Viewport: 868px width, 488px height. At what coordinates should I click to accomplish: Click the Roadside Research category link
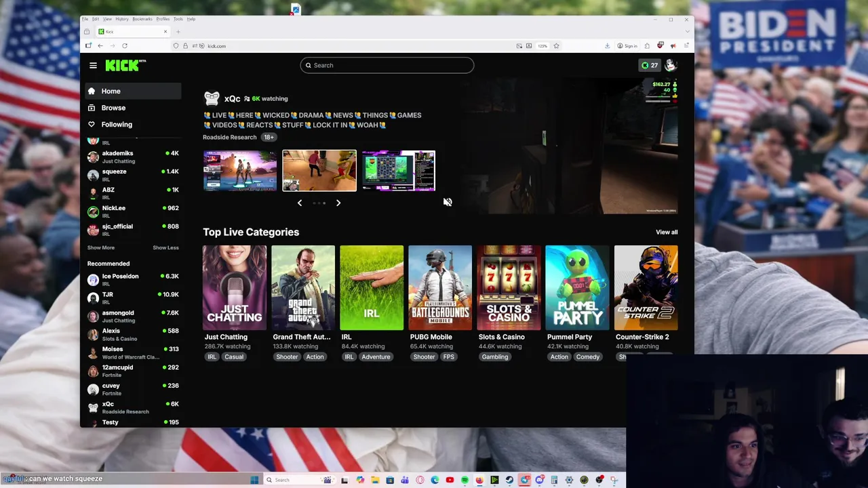(229, 137)
